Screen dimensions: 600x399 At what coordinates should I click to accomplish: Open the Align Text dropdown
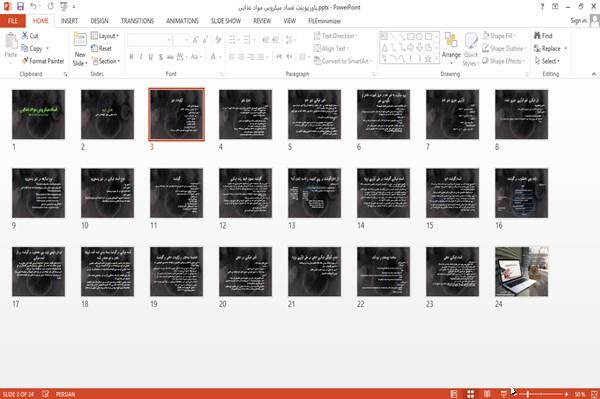click(x=331, y=48)
